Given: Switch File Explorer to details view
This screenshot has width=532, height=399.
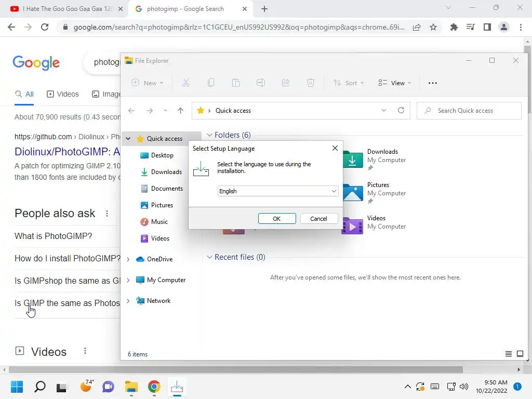Looking at the screenshot, I should (x=508, y=354).
